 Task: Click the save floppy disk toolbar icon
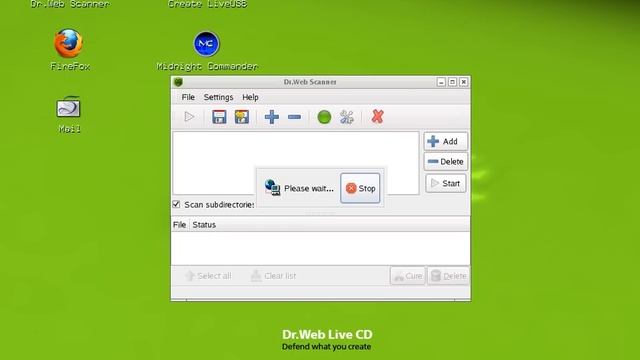tap(219, 117)
